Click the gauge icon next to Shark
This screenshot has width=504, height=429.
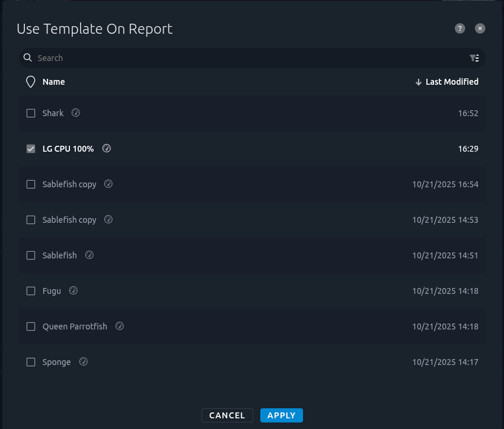coord(75,113)
